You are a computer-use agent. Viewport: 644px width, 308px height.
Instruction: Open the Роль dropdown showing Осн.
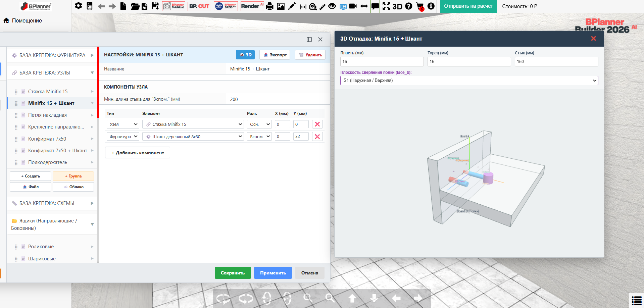tap(259, 124)
